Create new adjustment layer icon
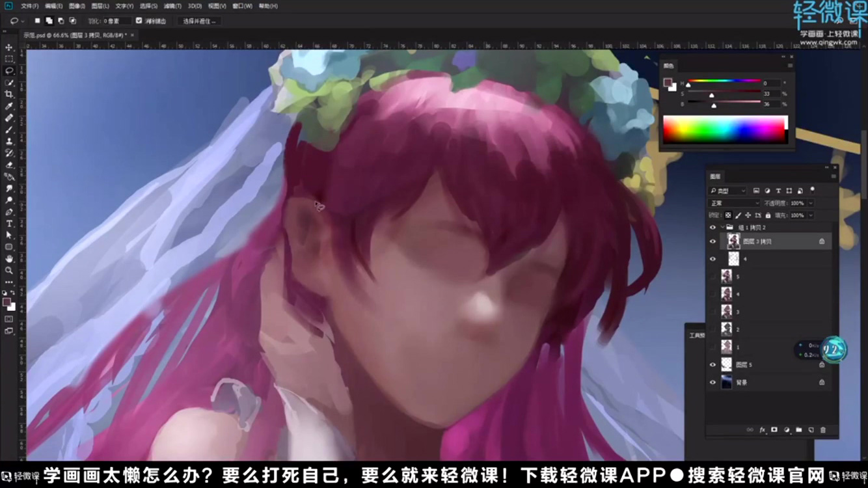 click(787, 430)
